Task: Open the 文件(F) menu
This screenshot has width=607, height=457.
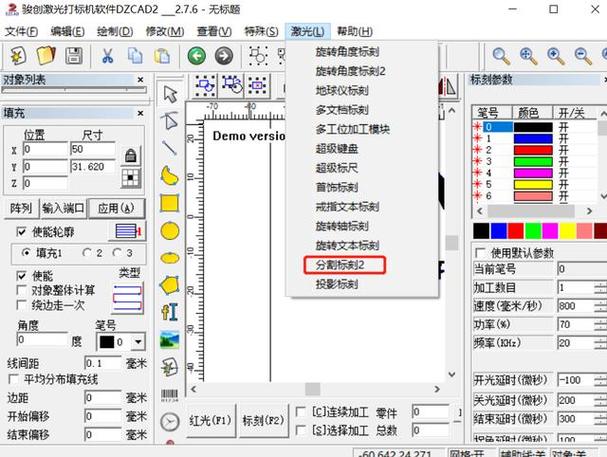Action: pos(21,32)
